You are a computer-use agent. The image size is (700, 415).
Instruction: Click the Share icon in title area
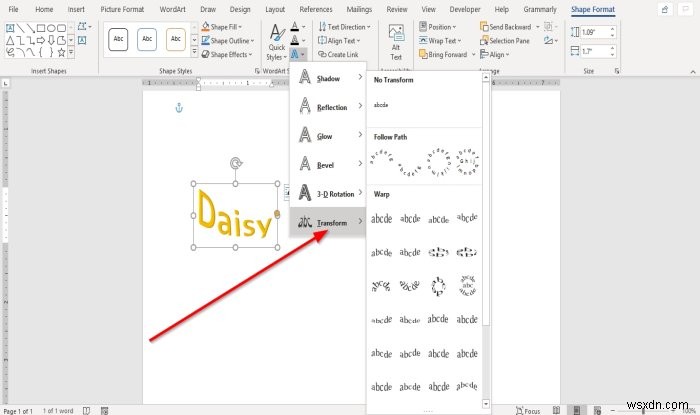click(665, 9)
